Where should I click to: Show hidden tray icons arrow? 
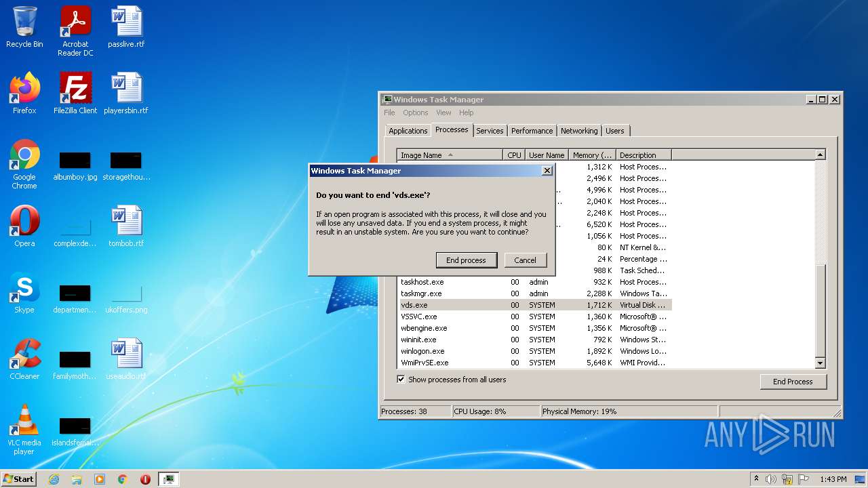pyautogui.click(x=757, y=479)
